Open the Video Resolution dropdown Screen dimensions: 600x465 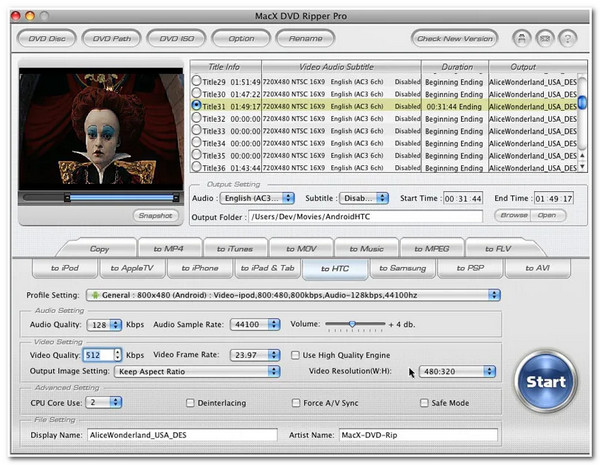[457, 371]
